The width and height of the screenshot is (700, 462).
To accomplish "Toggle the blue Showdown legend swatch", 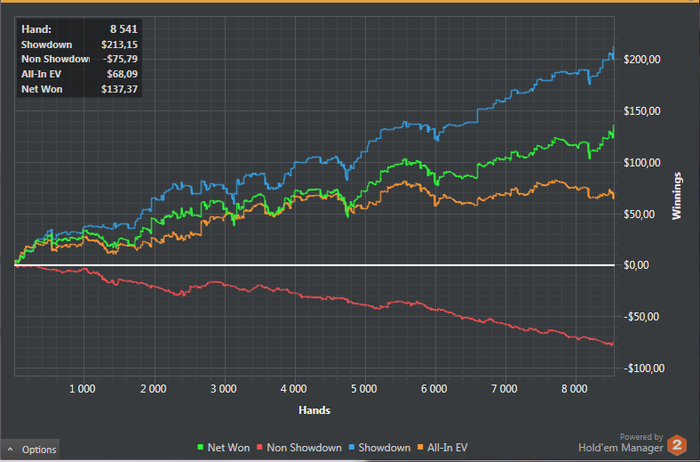I will (351, 447).
